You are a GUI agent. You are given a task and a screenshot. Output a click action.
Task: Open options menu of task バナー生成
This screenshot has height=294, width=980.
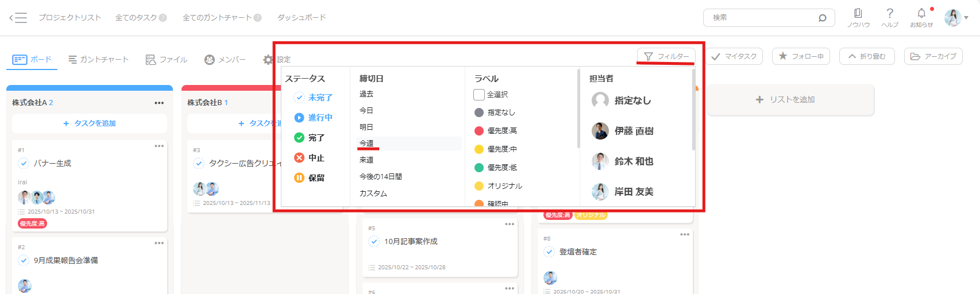159,146
